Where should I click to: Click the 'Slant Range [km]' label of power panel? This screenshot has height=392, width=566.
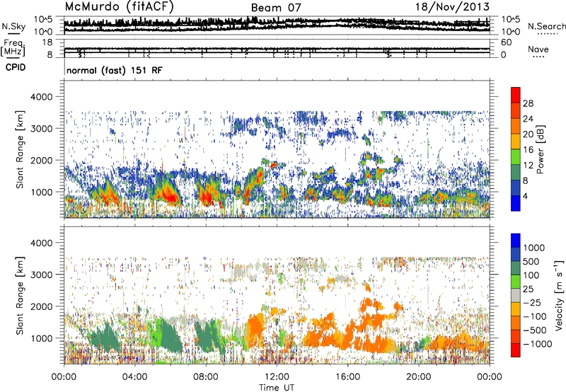pyautogui.click(x=20, y=149)
